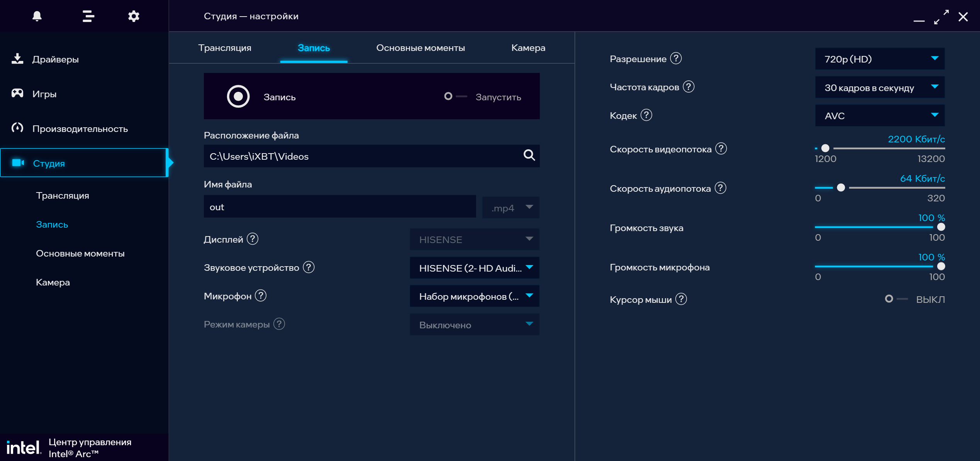Browse file location with magnifier icon

coord(529,155)
